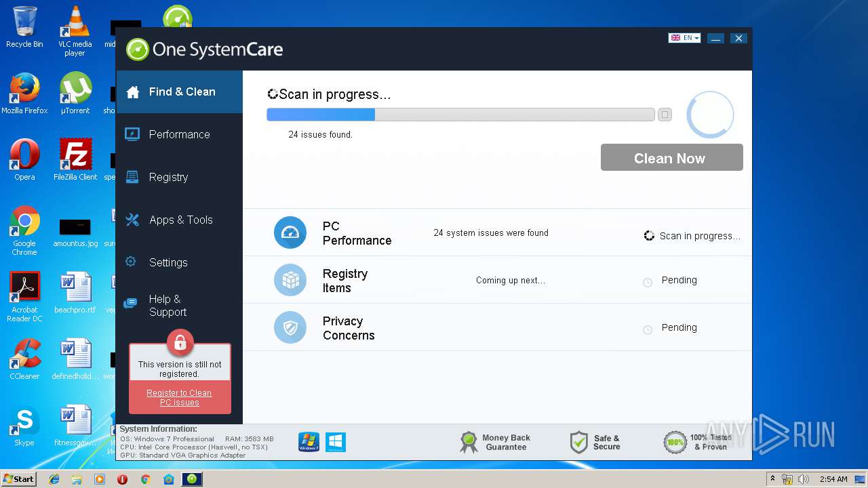Viewport: 868px width, 488px height.
Task: Click the 'Scan in progress...' status for PC Performance
Action: 692,236
